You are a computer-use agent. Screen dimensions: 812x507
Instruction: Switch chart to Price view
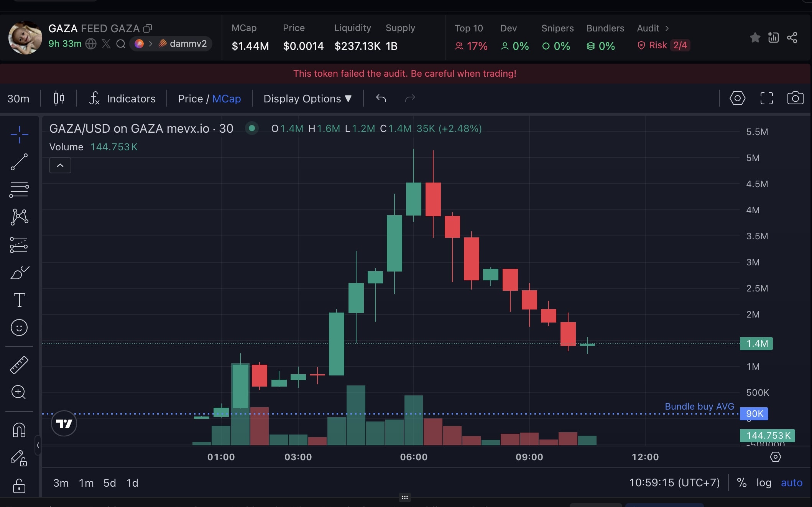click(x=190, y=99)
